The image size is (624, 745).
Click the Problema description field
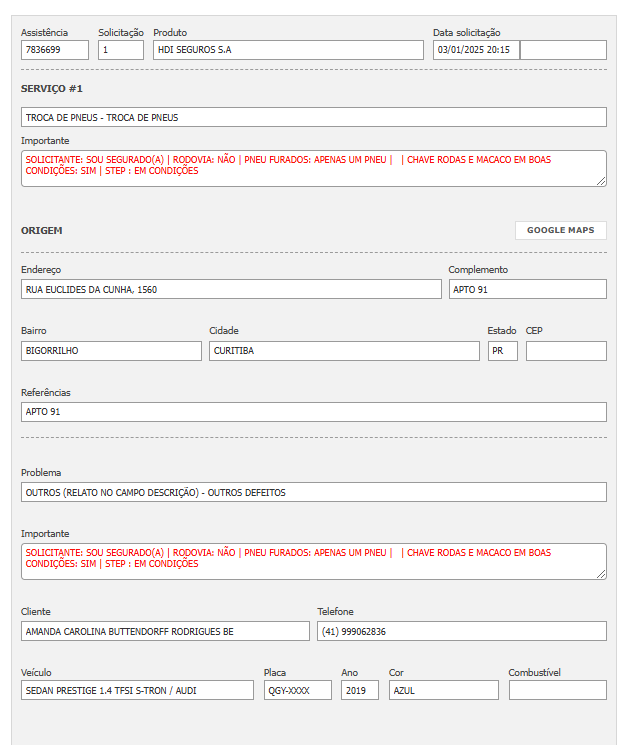313,492
